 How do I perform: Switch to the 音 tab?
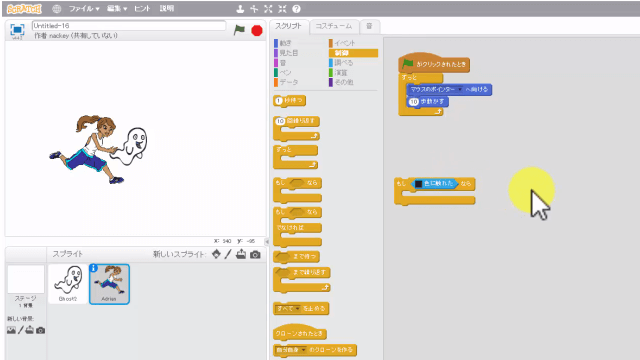point(369,26)
